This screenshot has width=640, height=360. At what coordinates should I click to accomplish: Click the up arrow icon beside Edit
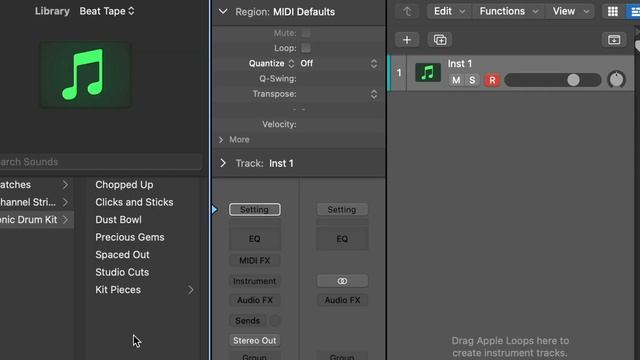pyautogui.click(x=407, y=11)
